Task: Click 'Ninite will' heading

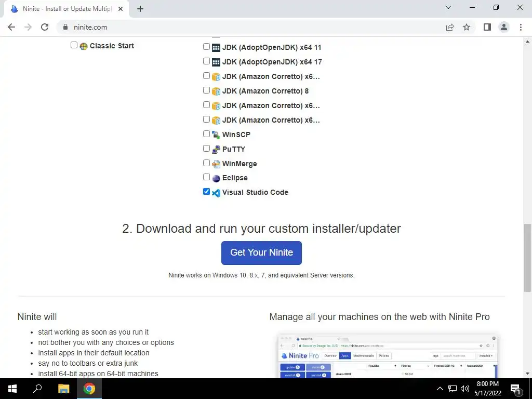Action: (x=37, y=317)
